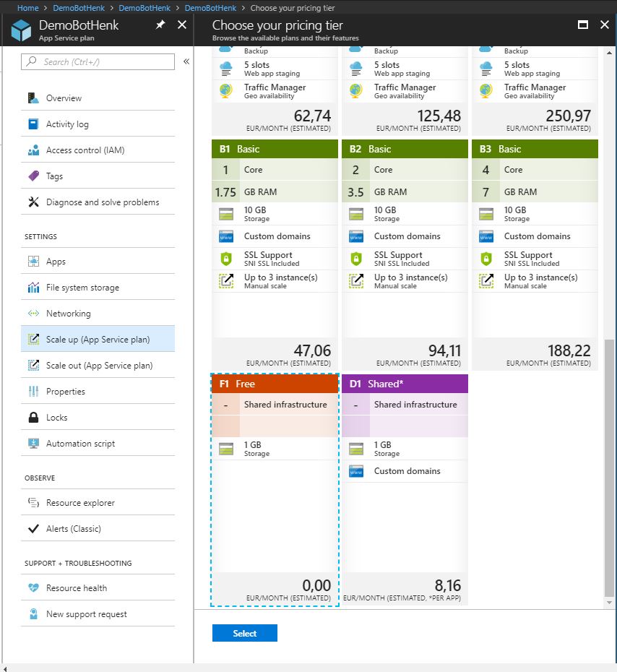Viewport: 617px width, 672px height.
Task: Close the DemoBotHenk blade
Action: (x=182, y=25)
